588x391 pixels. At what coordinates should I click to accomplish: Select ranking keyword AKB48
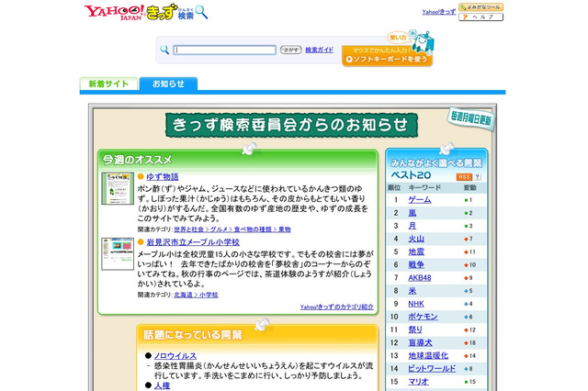(420, 278)
